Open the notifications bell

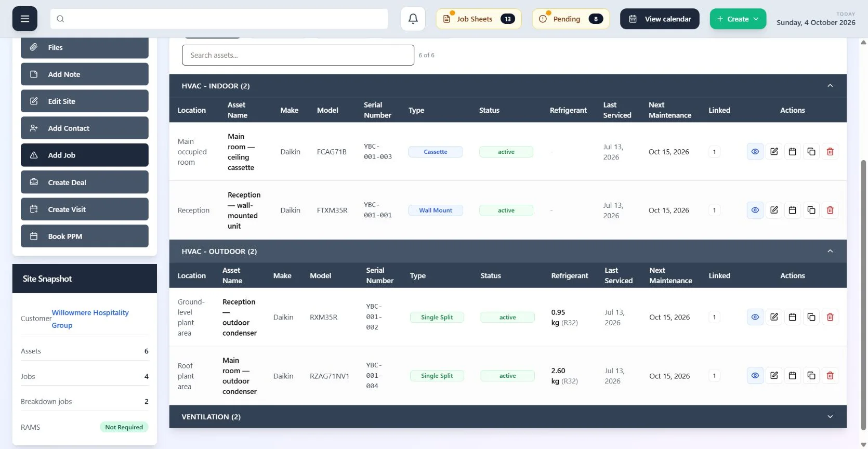413,19
